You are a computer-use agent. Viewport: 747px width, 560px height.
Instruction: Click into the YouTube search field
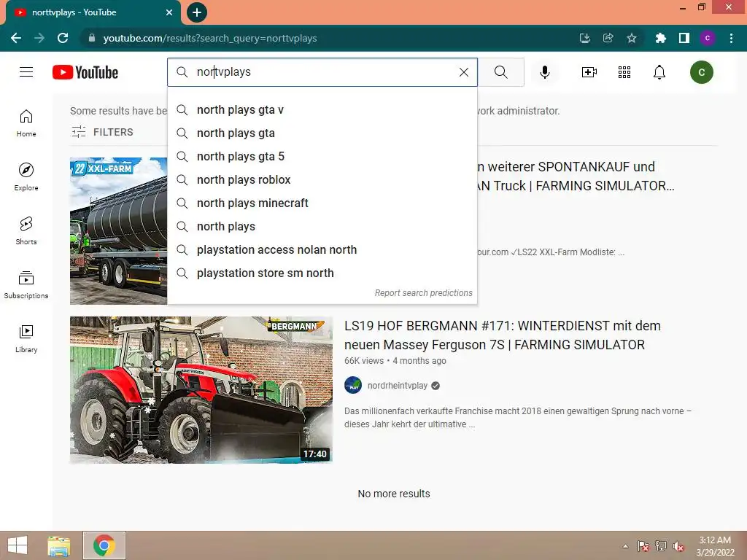322,72
